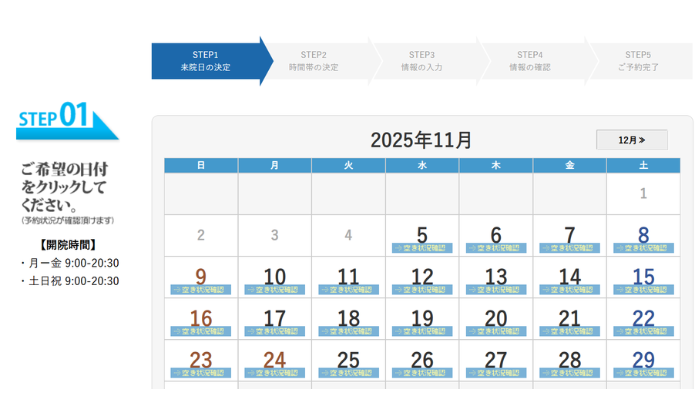700x420 pixels.
Task: Select the STEP1 来院日の決定 step tab
Action: coord(205,60)
